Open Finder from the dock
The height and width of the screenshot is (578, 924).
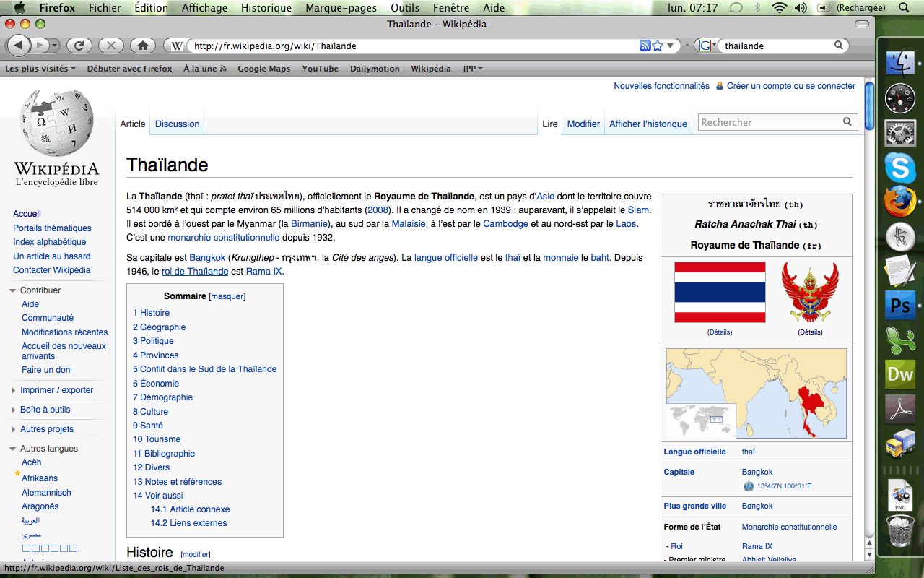point(900,63)
